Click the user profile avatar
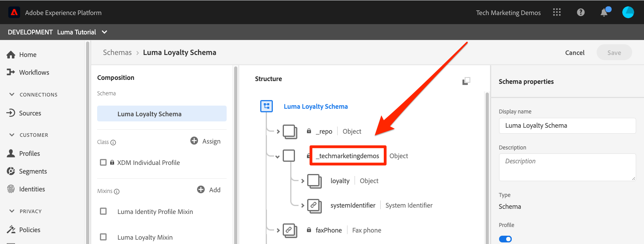Viewport: 644px width, 244px height. (628, 12)
